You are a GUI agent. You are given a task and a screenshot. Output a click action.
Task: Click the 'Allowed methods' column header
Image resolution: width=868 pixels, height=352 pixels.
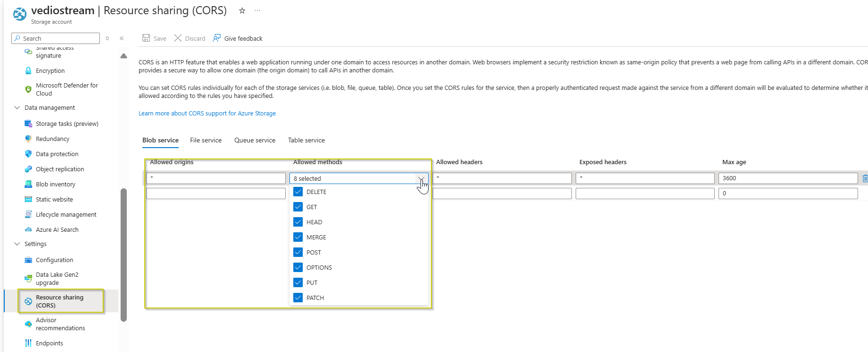(317, 162)
